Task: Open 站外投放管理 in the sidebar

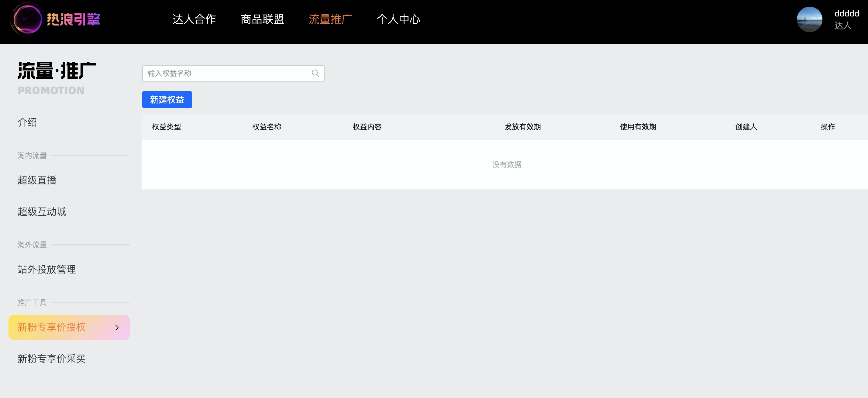Action: [x=47, y=269]
